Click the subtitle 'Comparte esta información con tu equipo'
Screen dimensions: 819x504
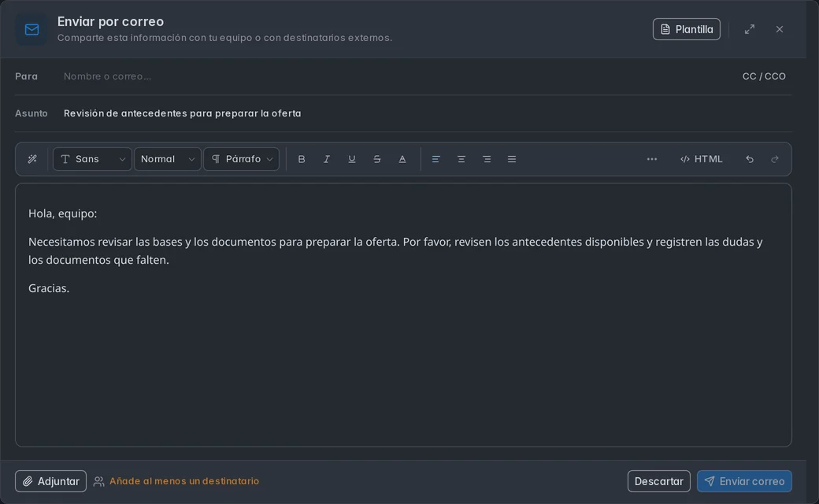tap(224, 38)
